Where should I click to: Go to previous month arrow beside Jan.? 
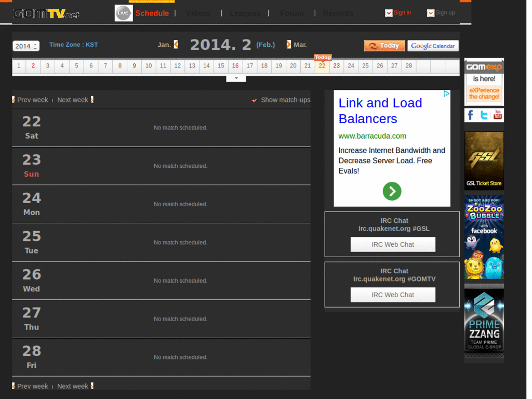[176, 45]
